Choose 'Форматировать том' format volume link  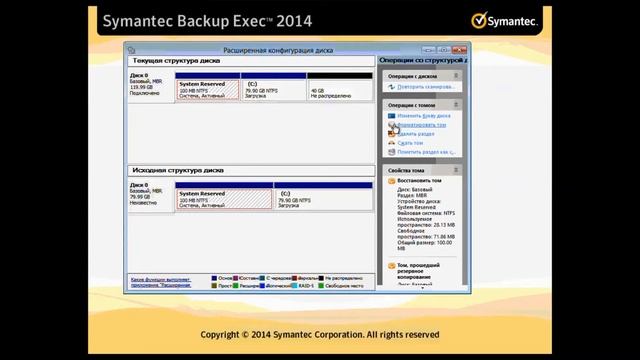click(x=422, y=125)
